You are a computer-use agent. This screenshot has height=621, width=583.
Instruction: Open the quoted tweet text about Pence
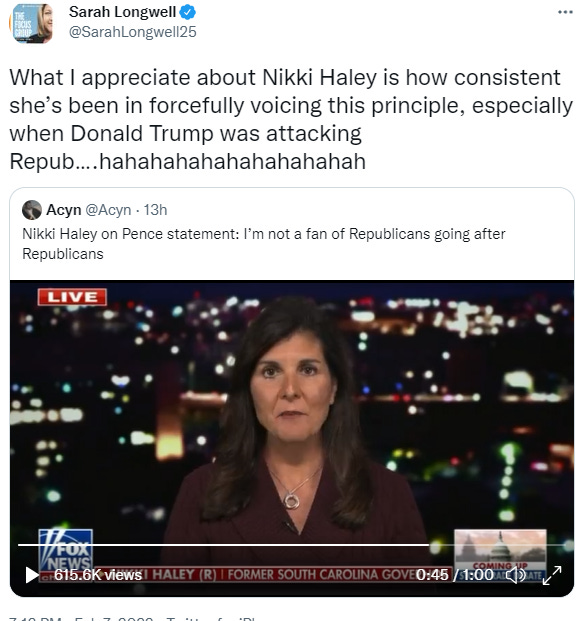click(x=264, y=244)
